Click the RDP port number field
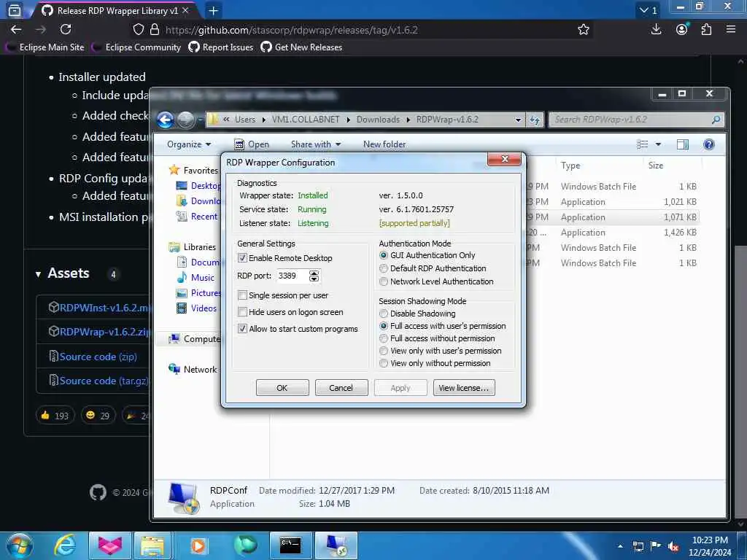 point(292,276)
